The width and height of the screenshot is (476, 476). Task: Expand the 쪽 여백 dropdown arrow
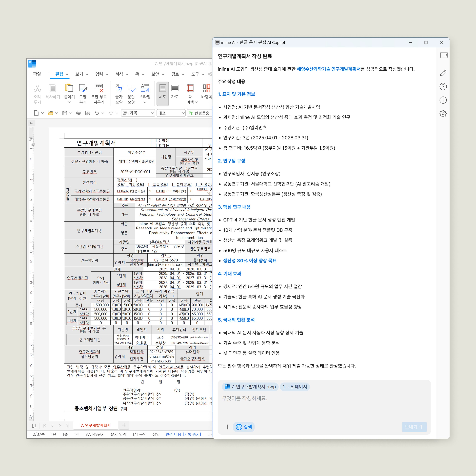[x=196, y=102]
